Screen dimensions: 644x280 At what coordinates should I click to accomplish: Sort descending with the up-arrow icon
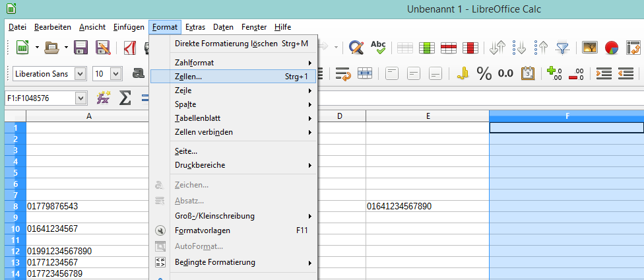[x=541, y=48]
